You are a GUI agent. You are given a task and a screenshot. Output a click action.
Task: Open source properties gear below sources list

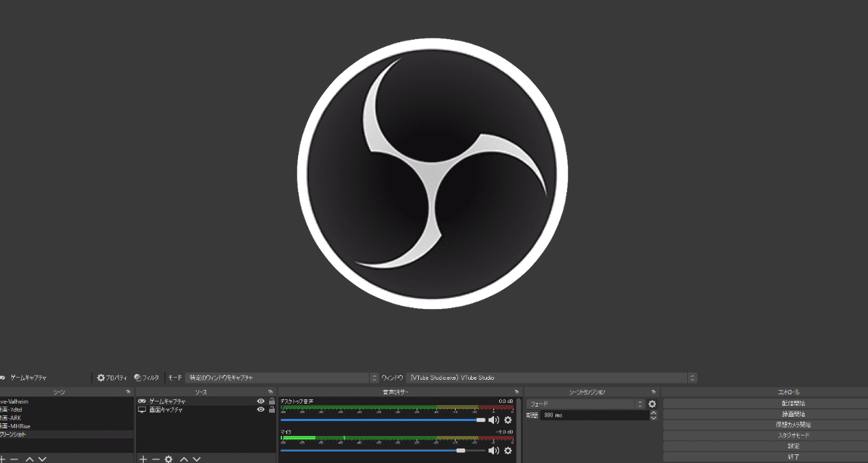pyautogui.click(x=169, y=459)
